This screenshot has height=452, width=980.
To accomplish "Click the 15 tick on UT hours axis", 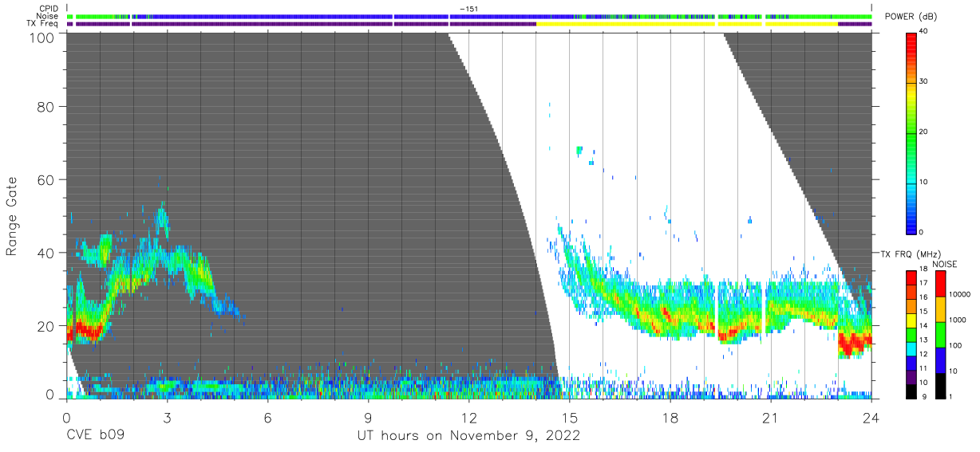I will pos(570,417).
